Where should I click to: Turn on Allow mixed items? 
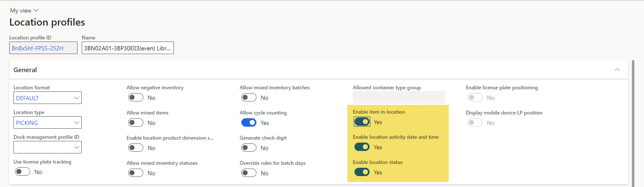[136, 123]
